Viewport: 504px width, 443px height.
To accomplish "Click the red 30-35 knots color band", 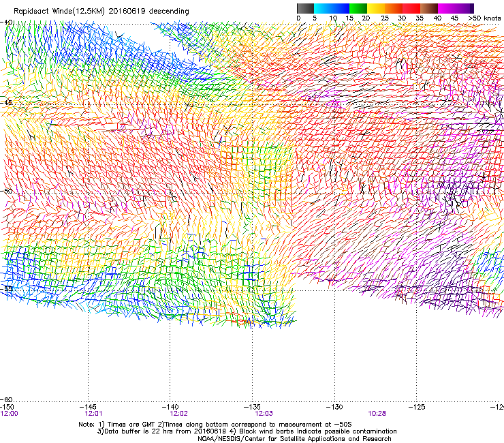I will 411,8.
